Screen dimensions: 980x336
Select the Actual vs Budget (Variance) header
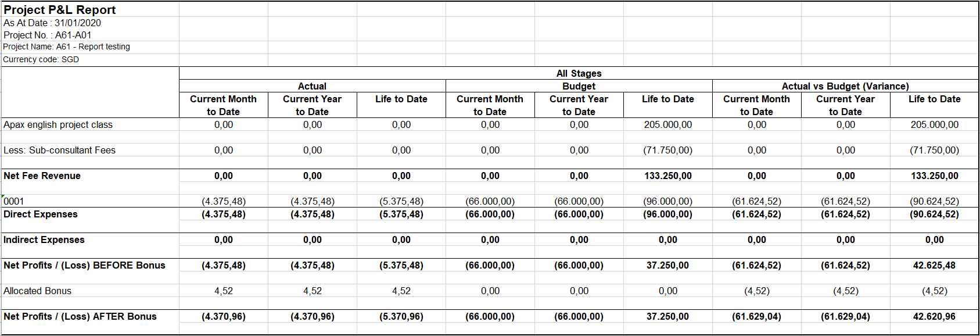click(845, 86)
